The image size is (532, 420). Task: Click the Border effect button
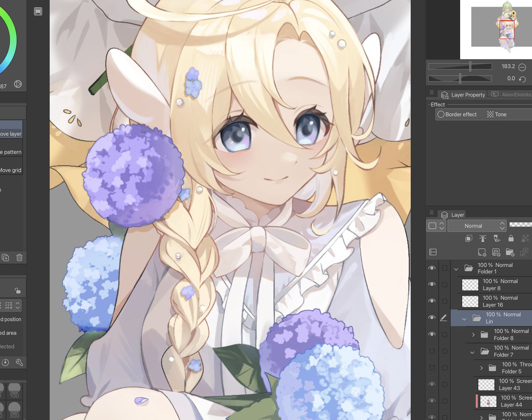pos(457,114)
